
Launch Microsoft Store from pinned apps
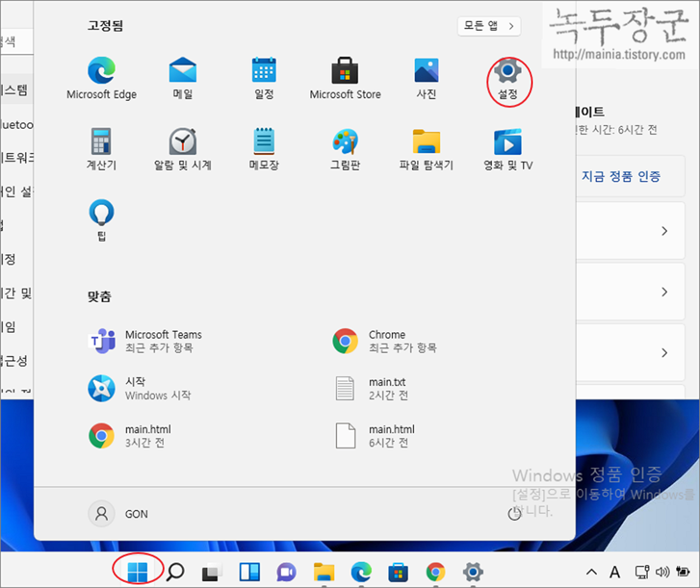(345, 80)
